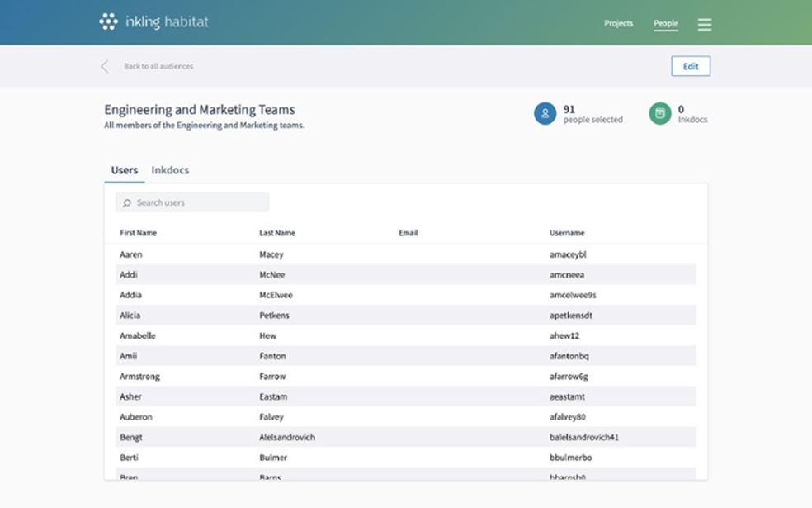Screen dimensions: 812x508
Task: Select the Users tab
Action: point(125,170)
